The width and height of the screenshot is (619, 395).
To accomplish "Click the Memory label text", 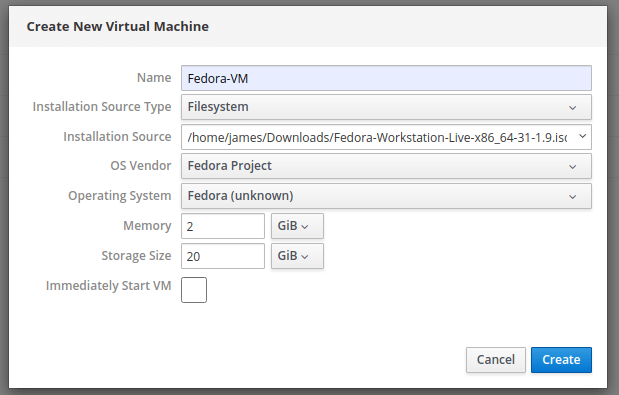I will click(147, 226).
